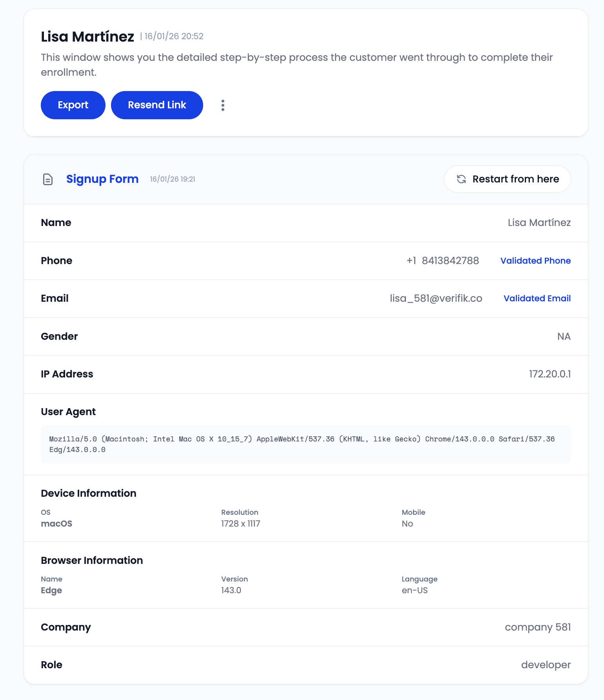Click the email lisa_581@verifik.co

pos(436,299)
